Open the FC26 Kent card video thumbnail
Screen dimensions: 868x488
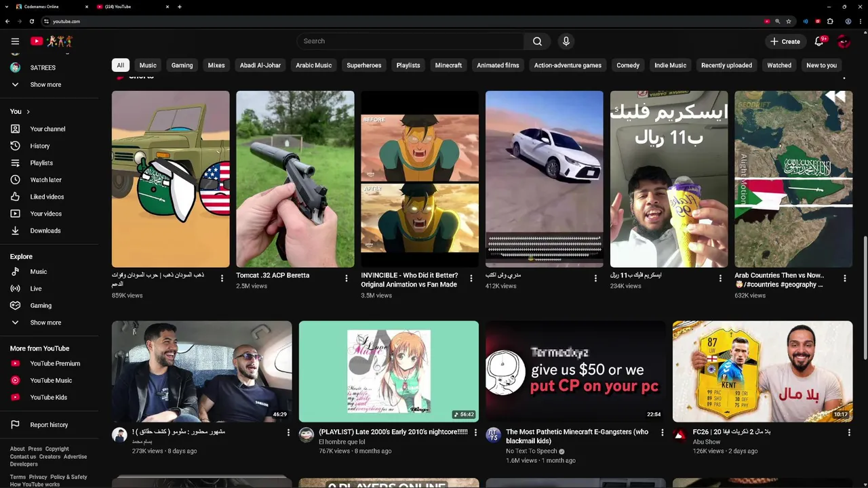point(762,371)
